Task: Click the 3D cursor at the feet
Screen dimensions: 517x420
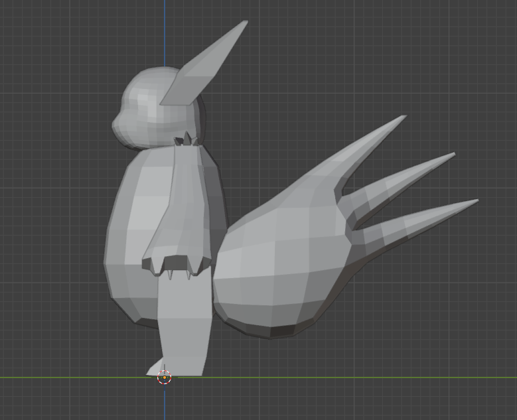Action: [x=165, y=378]
